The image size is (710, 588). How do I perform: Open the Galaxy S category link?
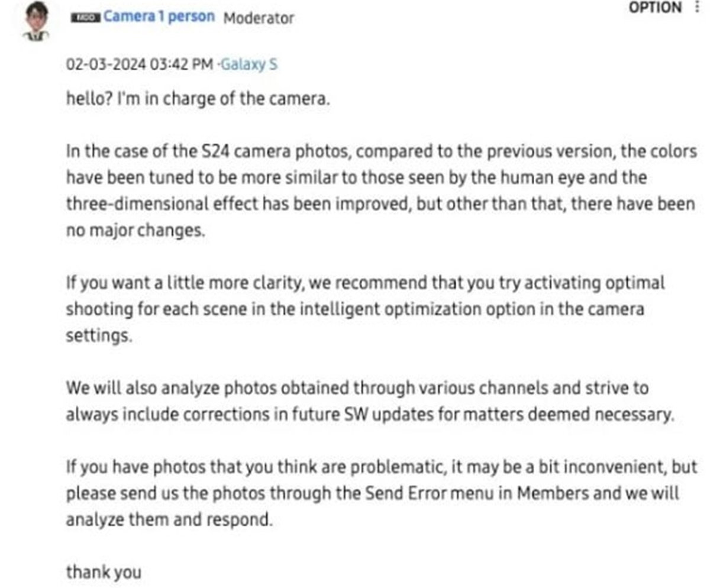click(248, 64)
